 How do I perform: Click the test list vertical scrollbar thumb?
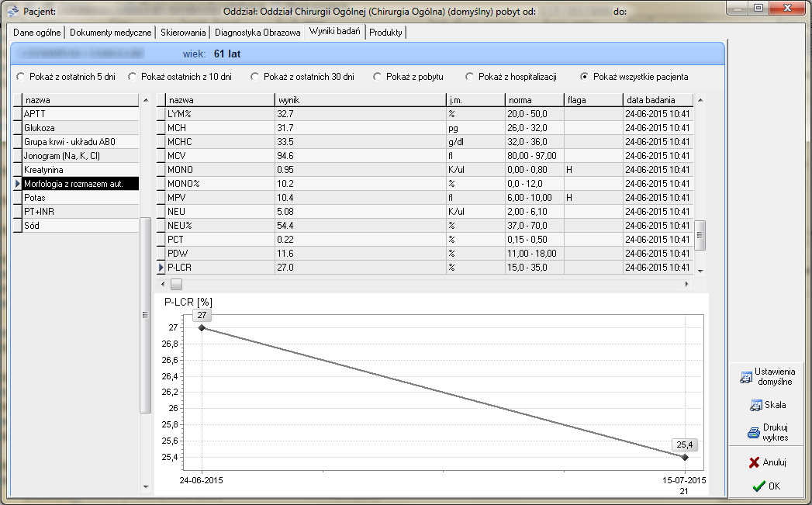point(145,315)
